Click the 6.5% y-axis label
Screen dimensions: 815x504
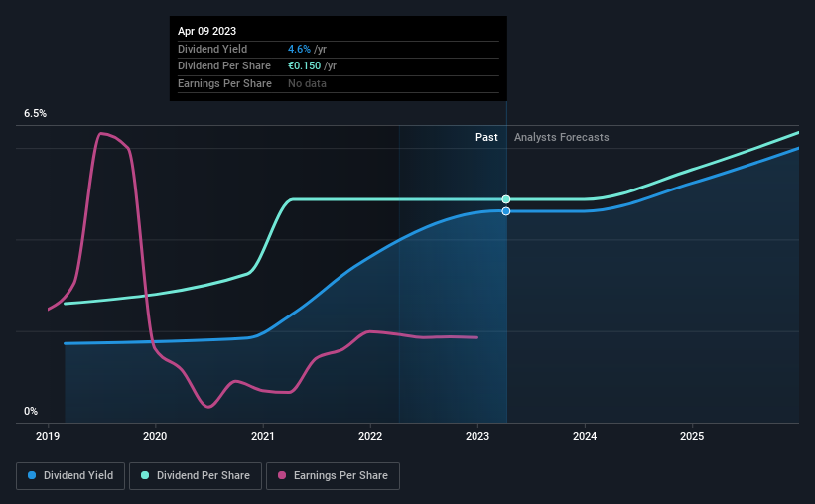(35, 113)
